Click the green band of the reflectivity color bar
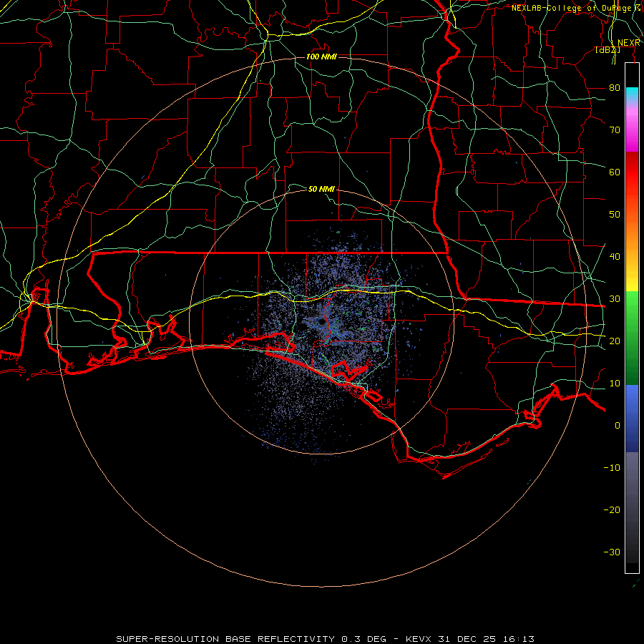Image resolution: width=644 pixels, height=644 pixels. [632, 337]
